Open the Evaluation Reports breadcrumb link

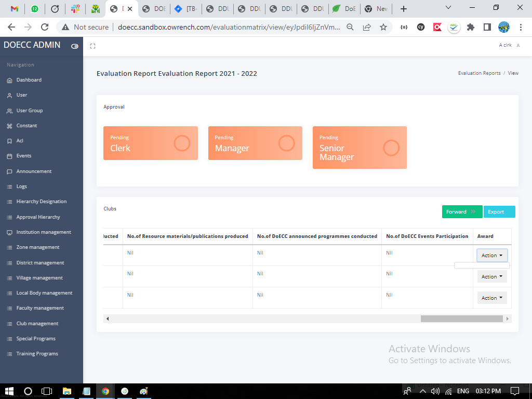pyautogui.click(x=479, y=73)
